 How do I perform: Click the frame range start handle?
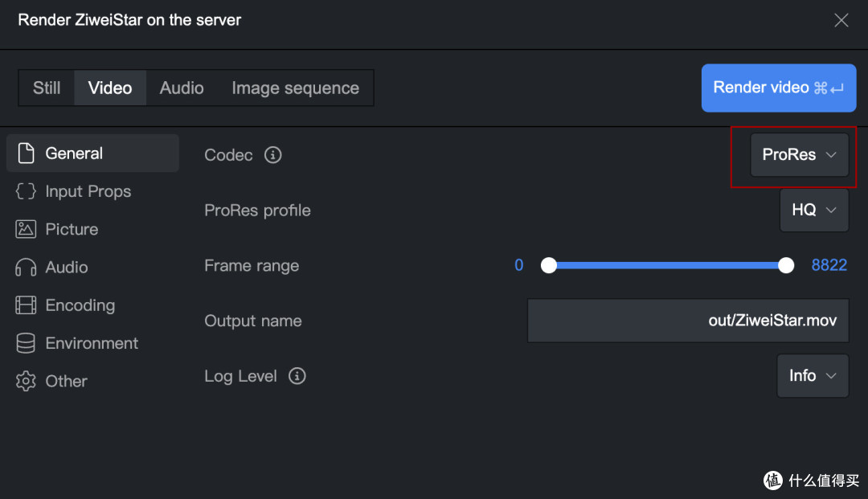coord(549,265)
